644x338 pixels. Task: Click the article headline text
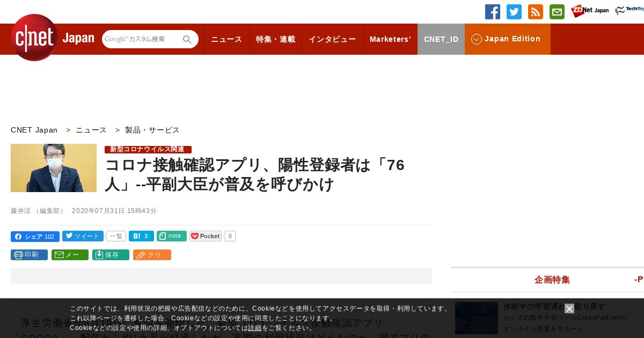point(254,175)
